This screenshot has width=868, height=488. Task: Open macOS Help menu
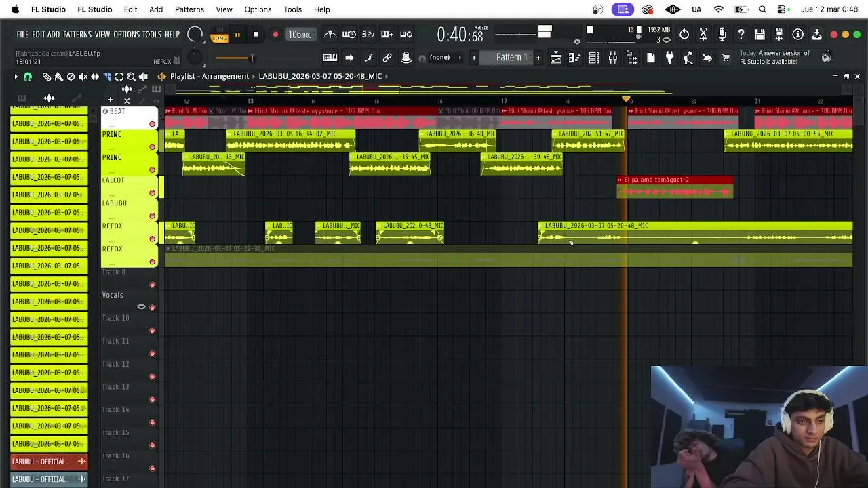(321, 9)
